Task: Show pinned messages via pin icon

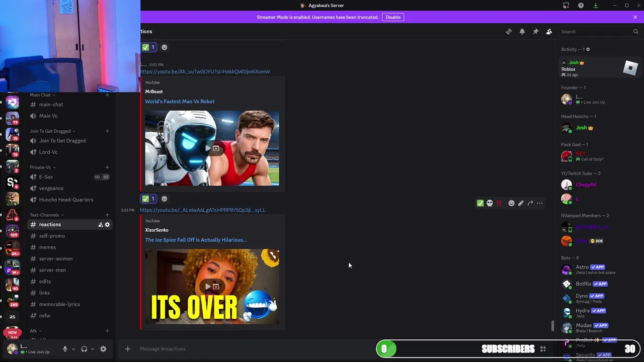Action: point(536,31)
